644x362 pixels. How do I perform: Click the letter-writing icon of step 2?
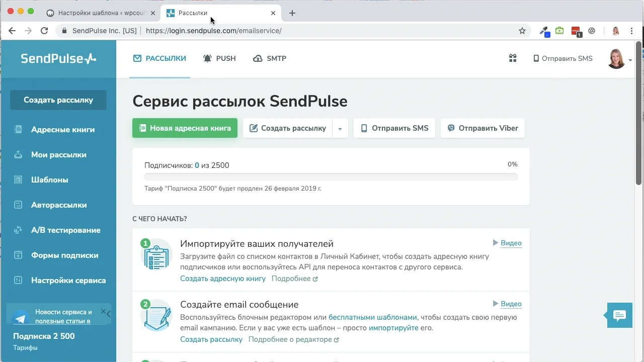[x=156, y=316]
